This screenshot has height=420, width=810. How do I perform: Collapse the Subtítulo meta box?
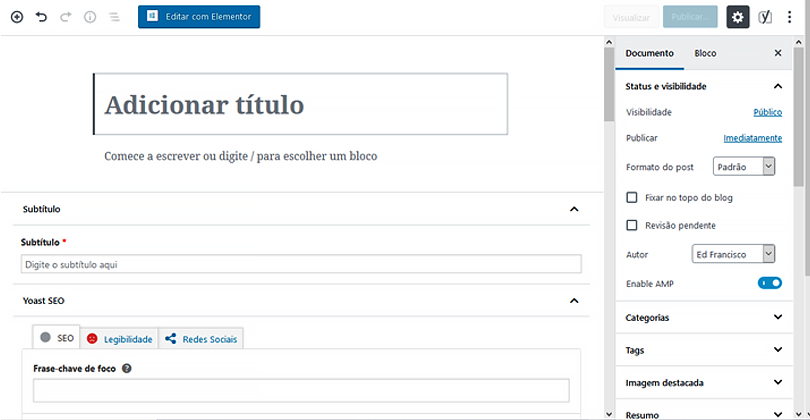(x=574, y=209)
